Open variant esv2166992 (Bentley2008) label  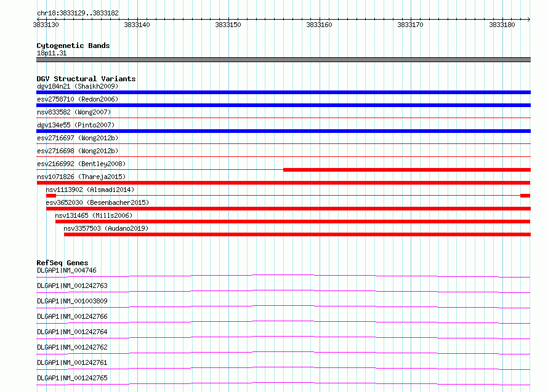(x=81, y=164)
